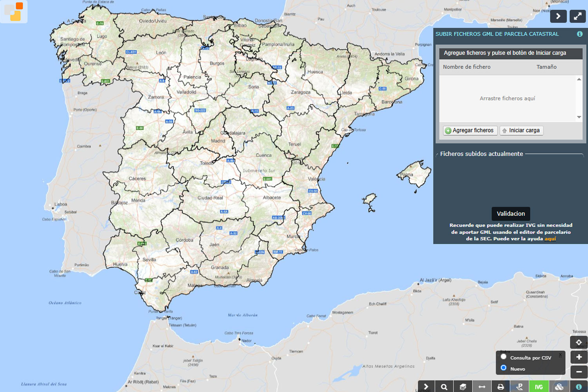Close the Consulta por CSV popup with x
Screen dimensions: 588x392
[x=560, y=355]
